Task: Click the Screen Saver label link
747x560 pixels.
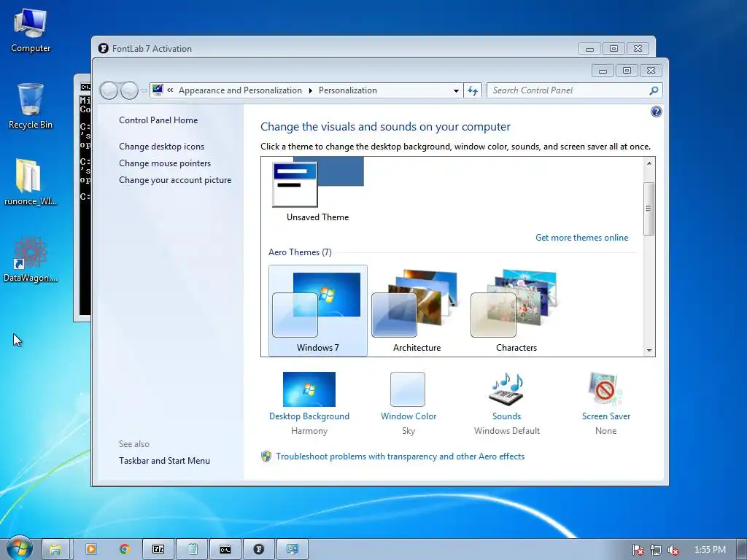Action: pyautogui.click(x=606, y=416)
